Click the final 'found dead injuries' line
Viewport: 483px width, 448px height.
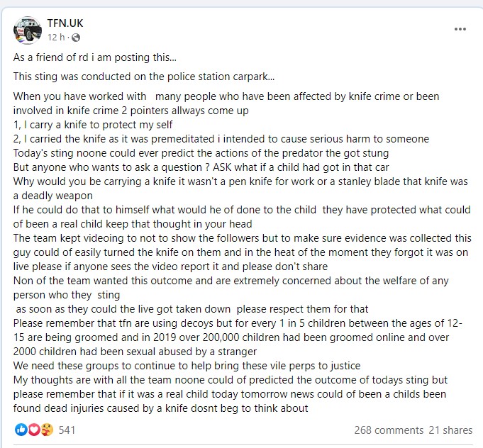(160, 408)
